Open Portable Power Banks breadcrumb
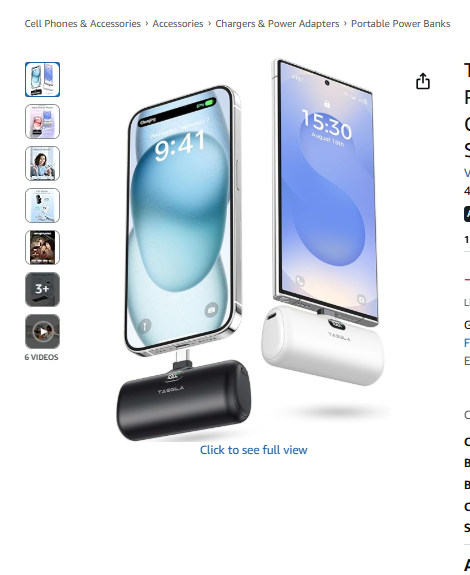Image resolution: width=470 pixels, height=575 pixels. click(x=401, y=23)
